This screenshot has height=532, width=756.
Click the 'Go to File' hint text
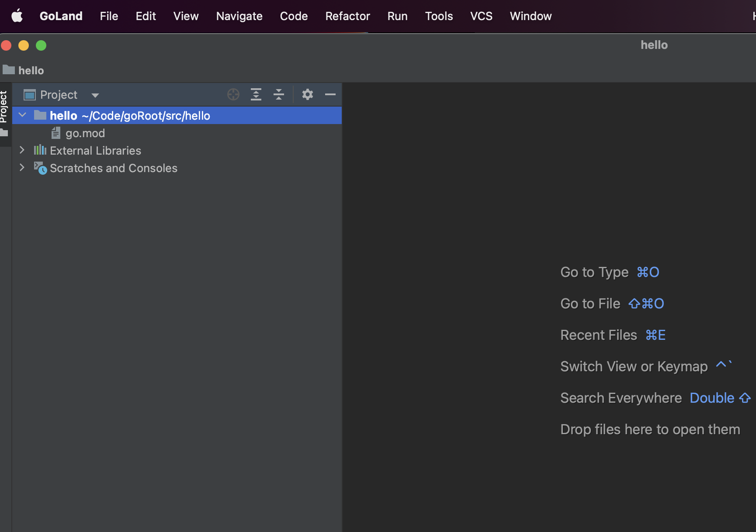tap(590, 304)
